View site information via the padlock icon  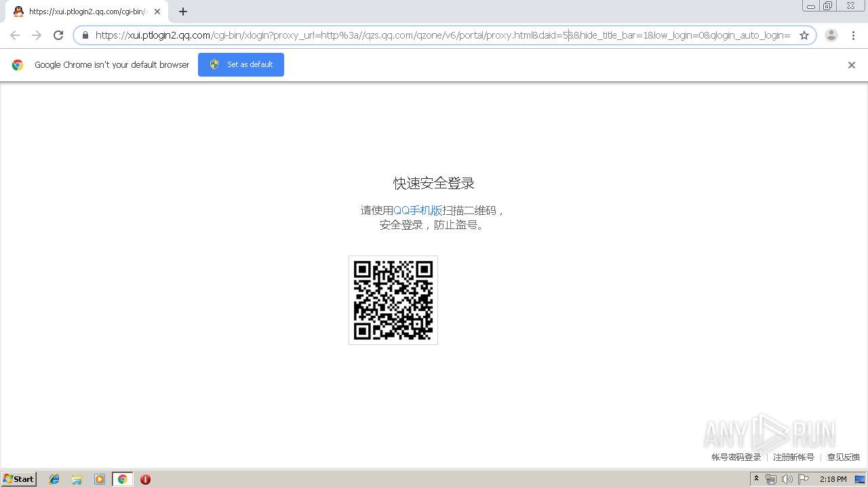85,35
